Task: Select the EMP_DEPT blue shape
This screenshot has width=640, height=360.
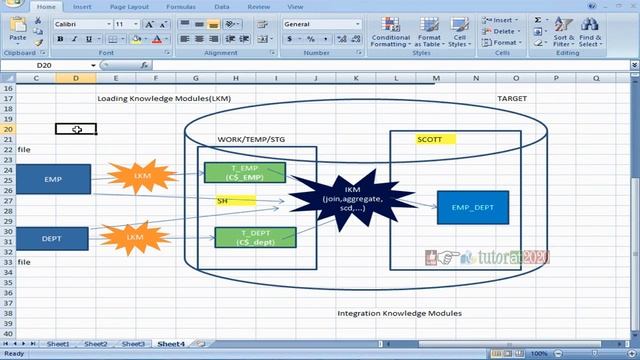Action: [473, 208]
